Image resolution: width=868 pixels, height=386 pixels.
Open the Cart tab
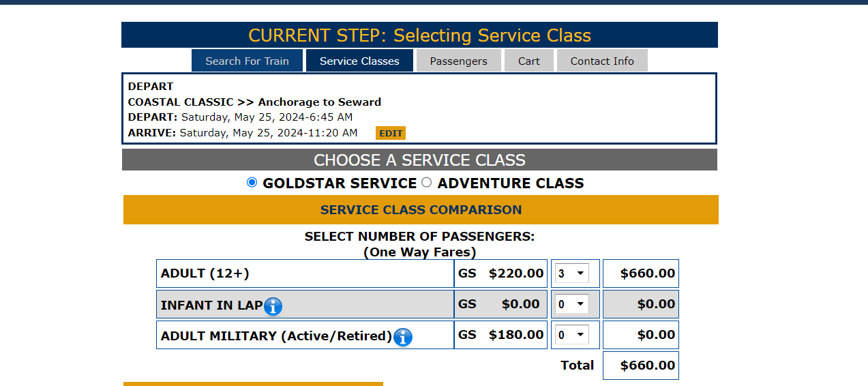[528, 61]
